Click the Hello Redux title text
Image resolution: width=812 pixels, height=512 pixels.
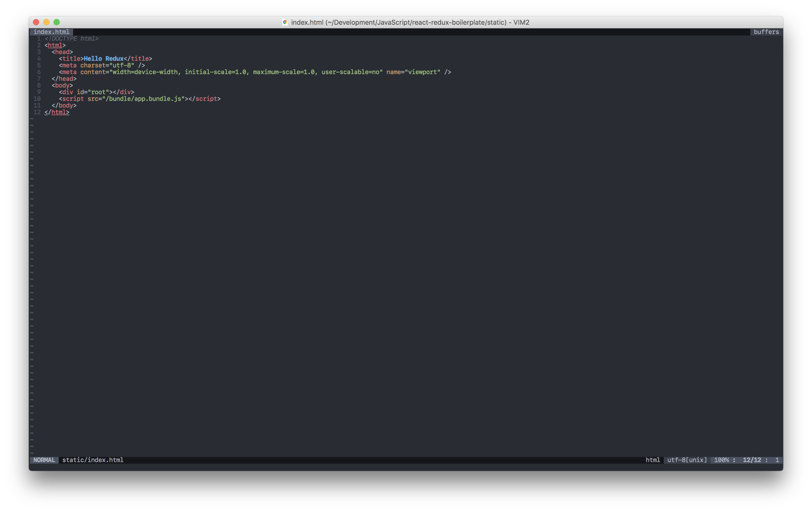(103, 59)
